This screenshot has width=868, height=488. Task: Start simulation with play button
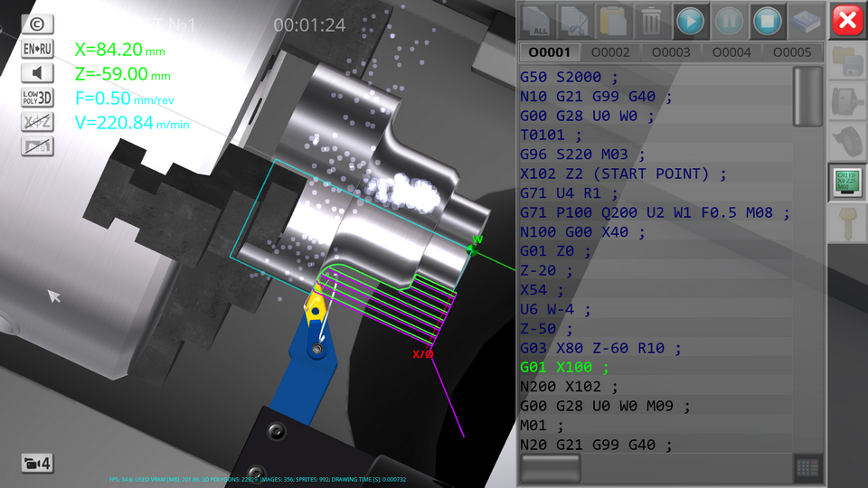point(690,21)
